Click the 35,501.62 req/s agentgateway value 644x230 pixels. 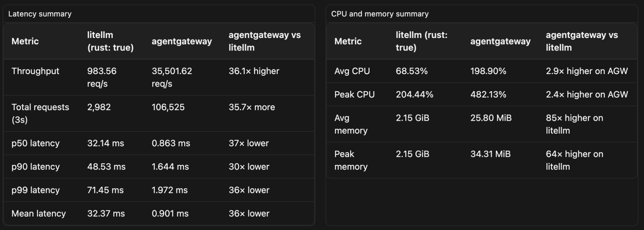(172, 77)
